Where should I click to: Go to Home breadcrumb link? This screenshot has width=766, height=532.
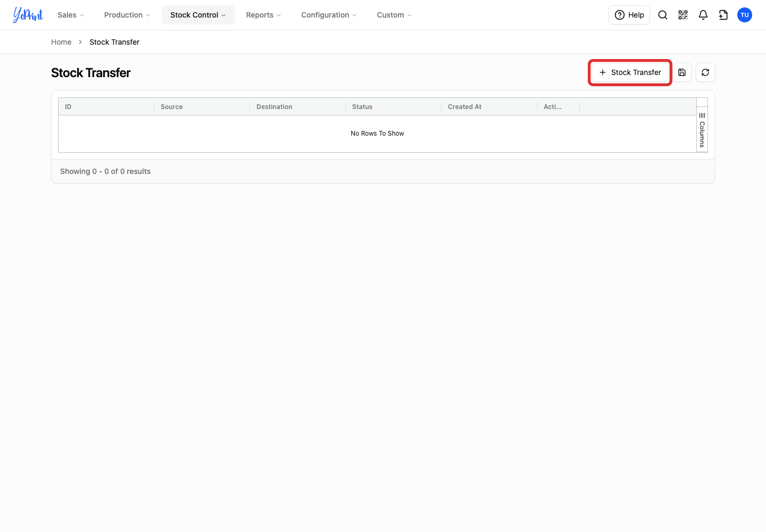tap(61, 42)
